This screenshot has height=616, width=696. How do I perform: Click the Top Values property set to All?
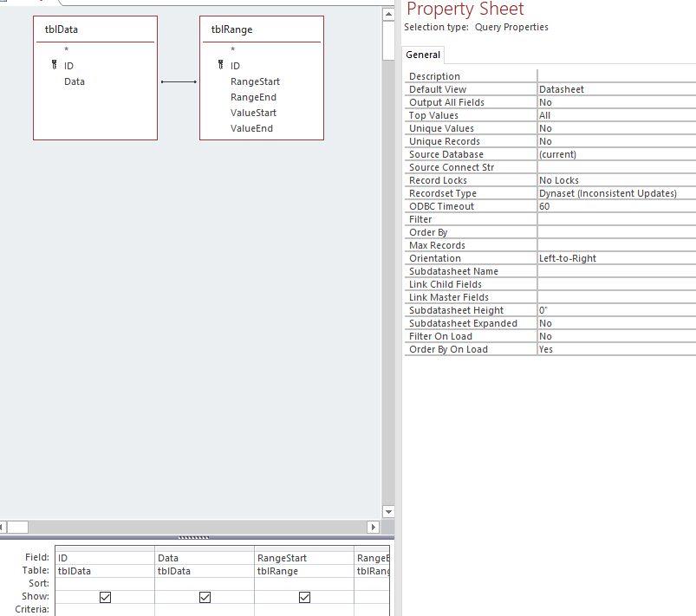click(616, 115)
